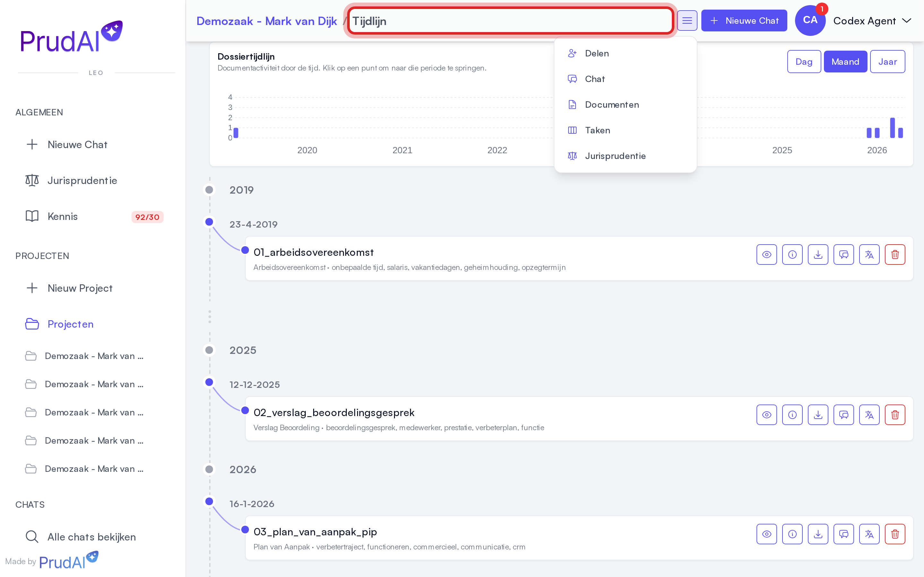Open the CA avatar notifications
Screen dimensions: 924x577
(810, 21)
